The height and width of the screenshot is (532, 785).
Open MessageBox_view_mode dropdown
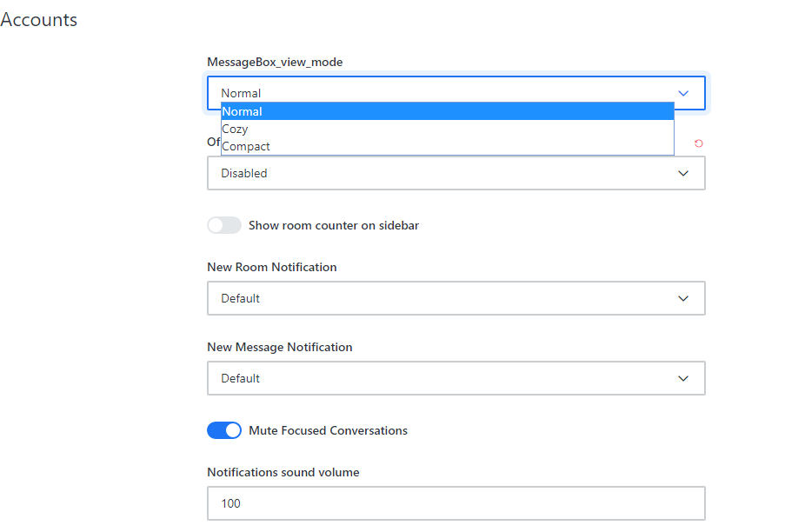pos(456,93)
